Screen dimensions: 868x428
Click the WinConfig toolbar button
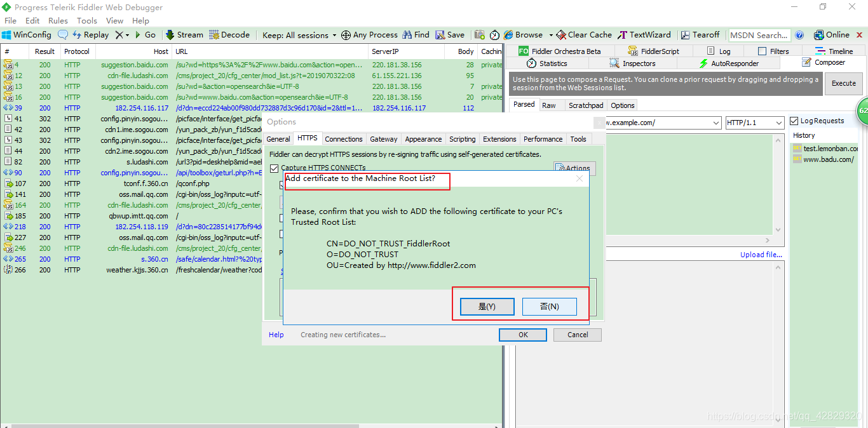pyautogui.click(x=27, y=35)
